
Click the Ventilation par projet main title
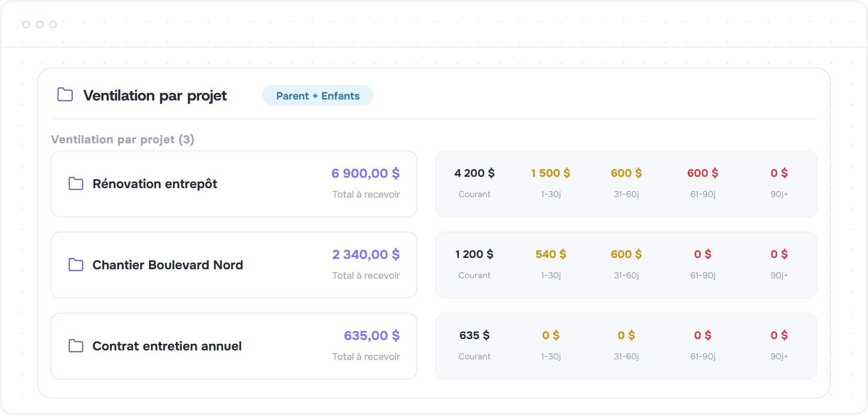click(x=155, y=96)
